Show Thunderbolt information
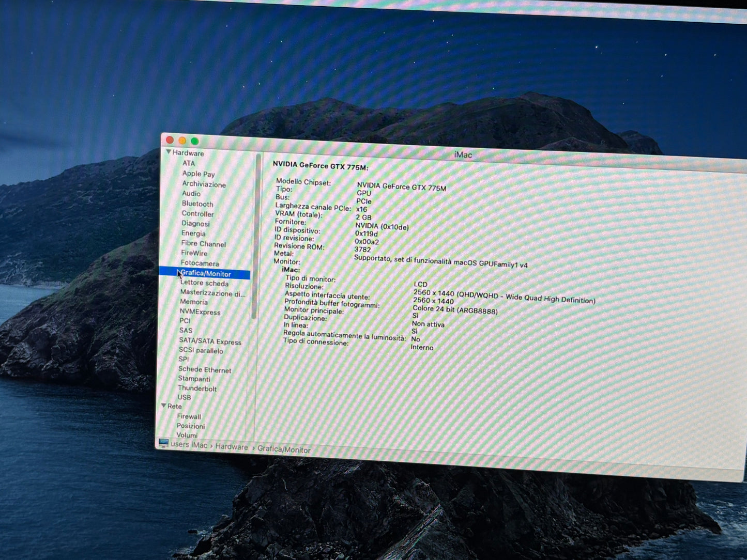 click(x=197, y=388)
